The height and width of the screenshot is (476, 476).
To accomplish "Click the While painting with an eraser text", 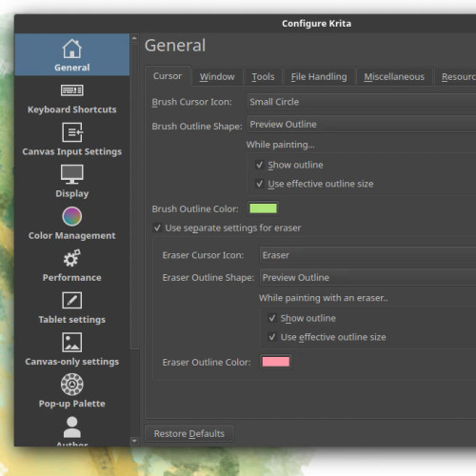I will point(324,298).
